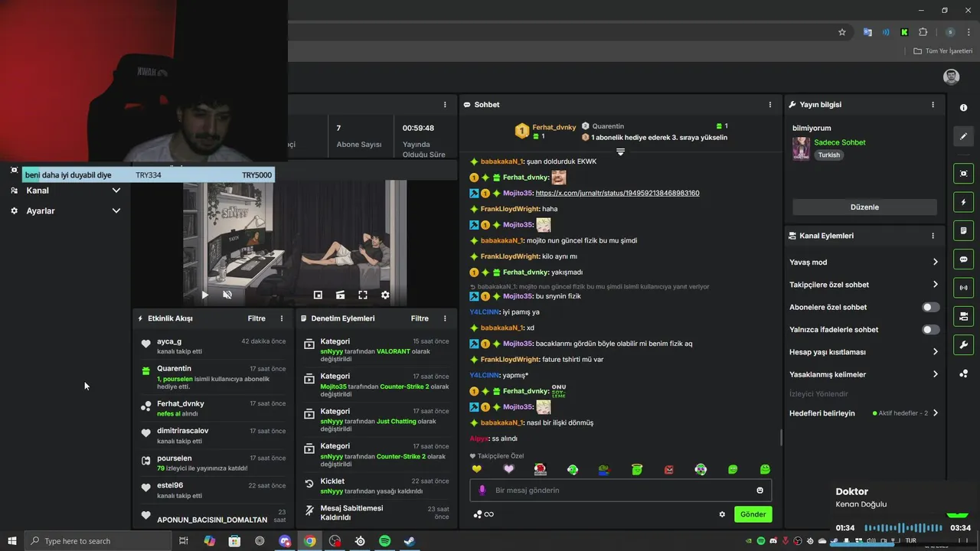The height and width of the screenshot is (551, 980).
Task: Play the stream preview video
Action: tap(204, 295)
